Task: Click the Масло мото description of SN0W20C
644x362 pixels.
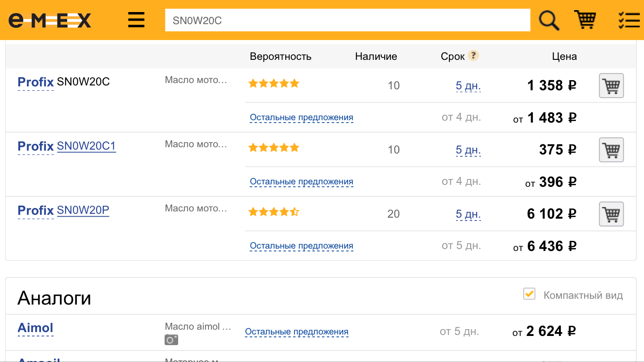Action: pos(196,80)
